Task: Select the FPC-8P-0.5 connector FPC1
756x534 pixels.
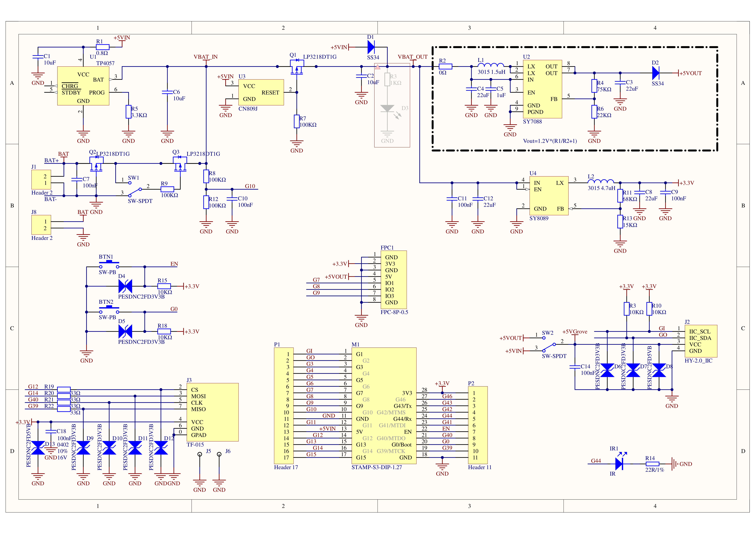Action: [x=394, y=280]
